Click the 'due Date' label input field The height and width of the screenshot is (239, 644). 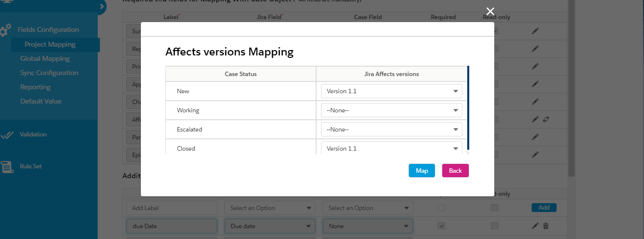[x=171, y=226]
